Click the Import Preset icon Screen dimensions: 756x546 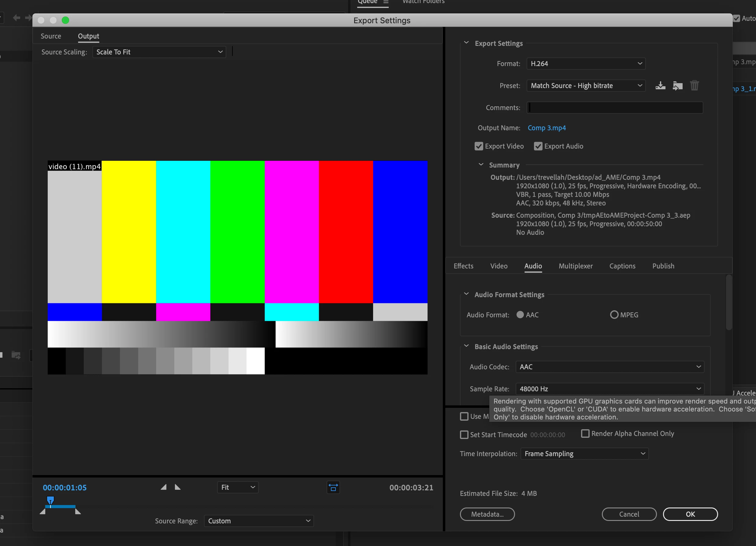(x=677, y=86)
